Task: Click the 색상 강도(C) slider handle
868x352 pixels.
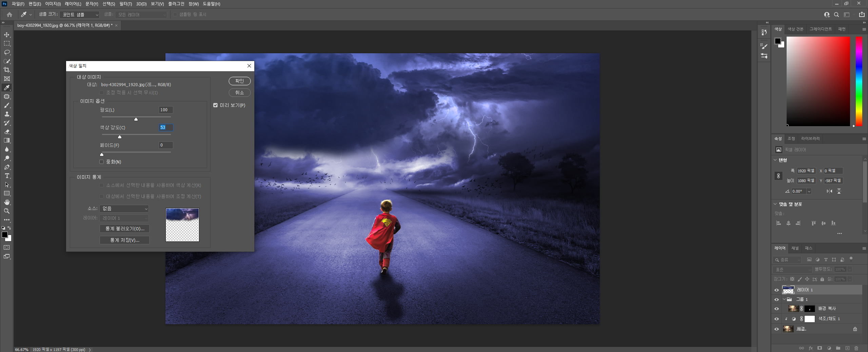Action: pyautogui.click(x=120, y=137)
